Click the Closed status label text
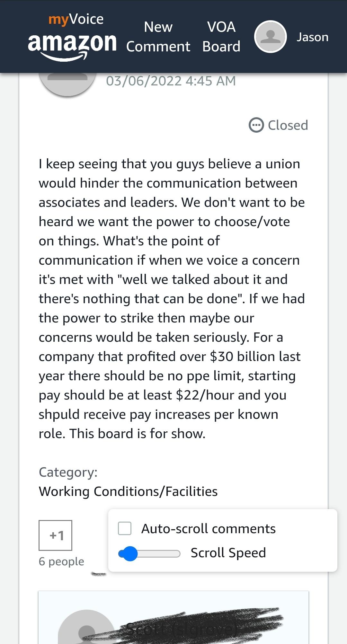Viewport: 347px width, 644px height. pos(288,125)
